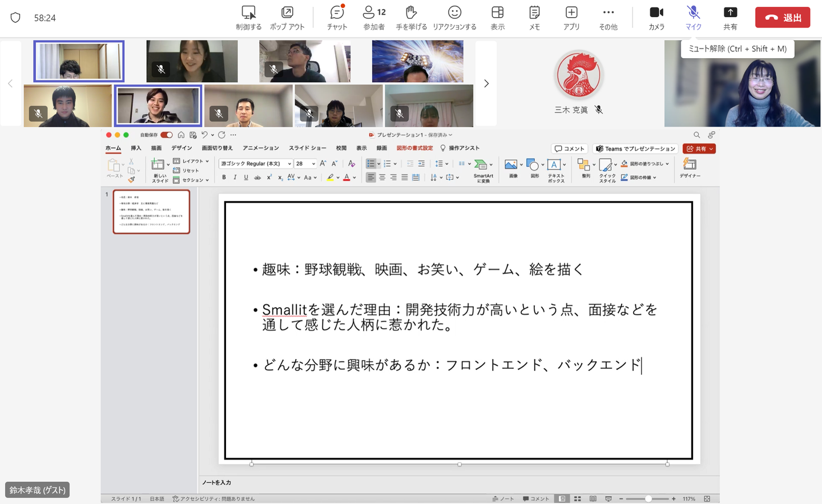
Task: Leave the meeting with 退出 button
Action: (782, 17)
